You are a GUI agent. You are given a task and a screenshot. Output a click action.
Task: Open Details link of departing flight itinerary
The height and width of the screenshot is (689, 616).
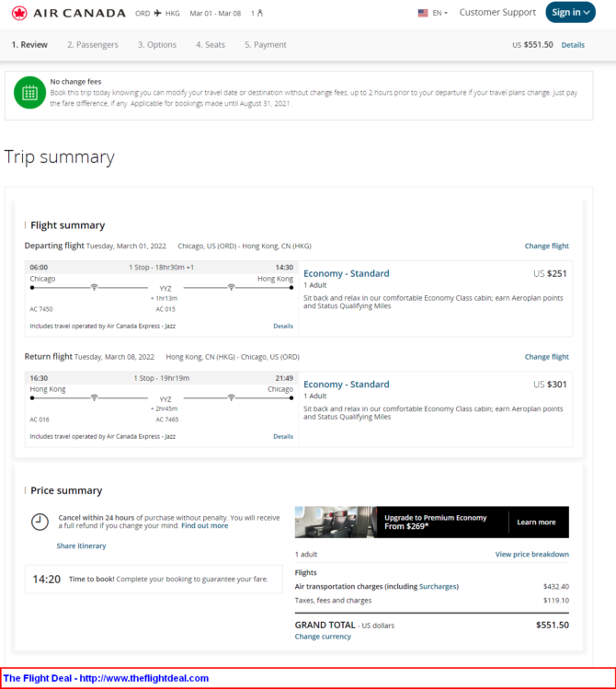coord(283,326)
